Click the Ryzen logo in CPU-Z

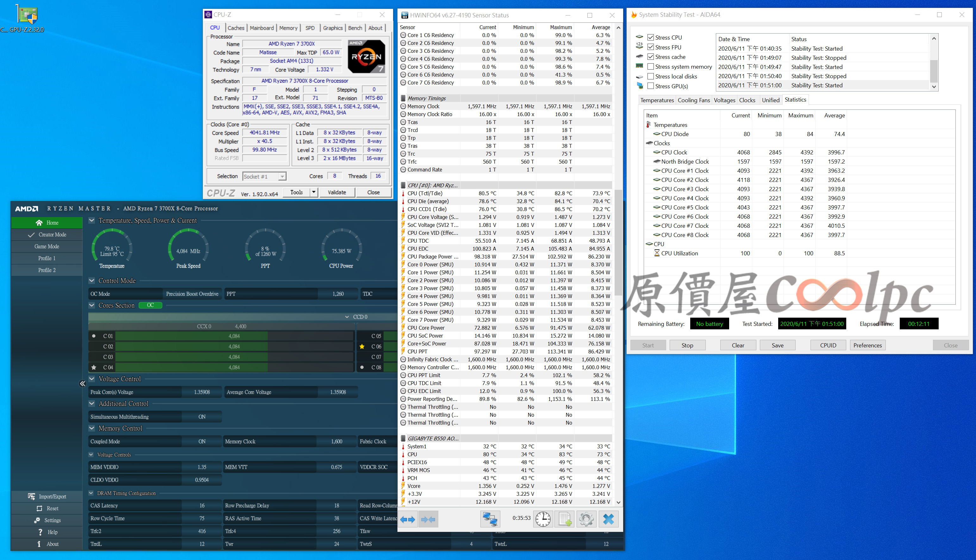tap(366, 57)
